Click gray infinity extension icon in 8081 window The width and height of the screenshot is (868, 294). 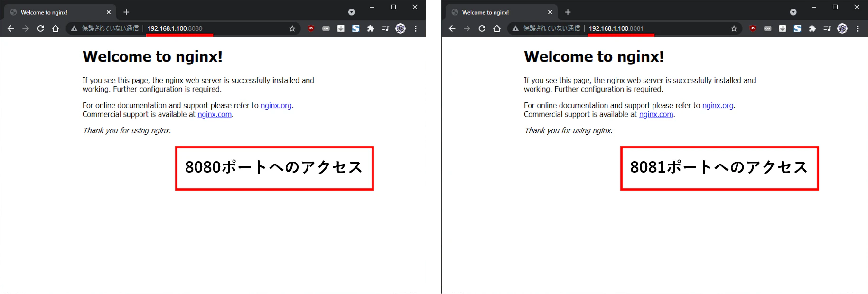pyautogui.click(x=768, y=28)
